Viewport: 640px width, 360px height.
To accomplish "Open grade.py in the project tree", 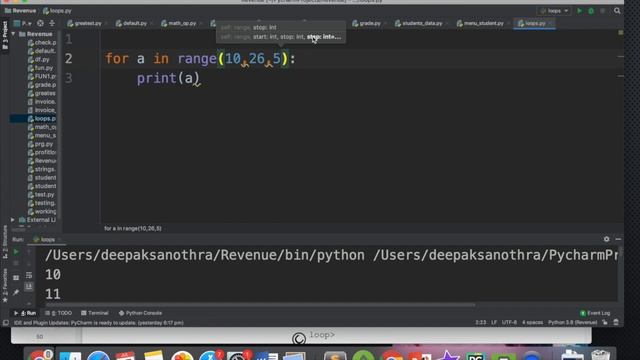I will click(42, 85).
